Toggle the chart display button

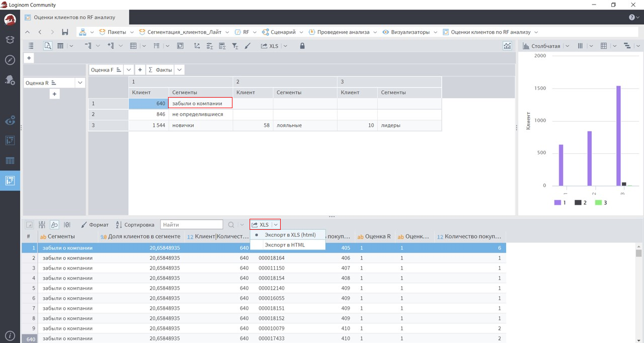point(507,46)
